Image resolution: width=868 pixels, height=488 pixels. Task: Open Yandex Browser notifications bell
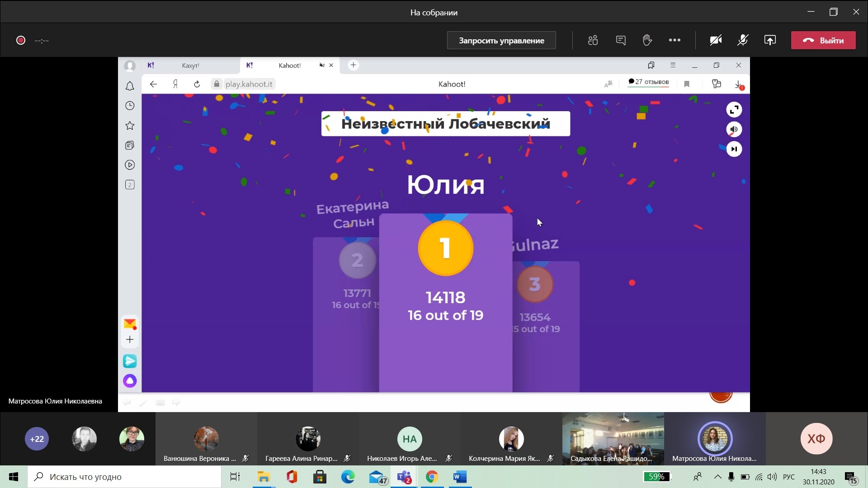click(130, 86)
